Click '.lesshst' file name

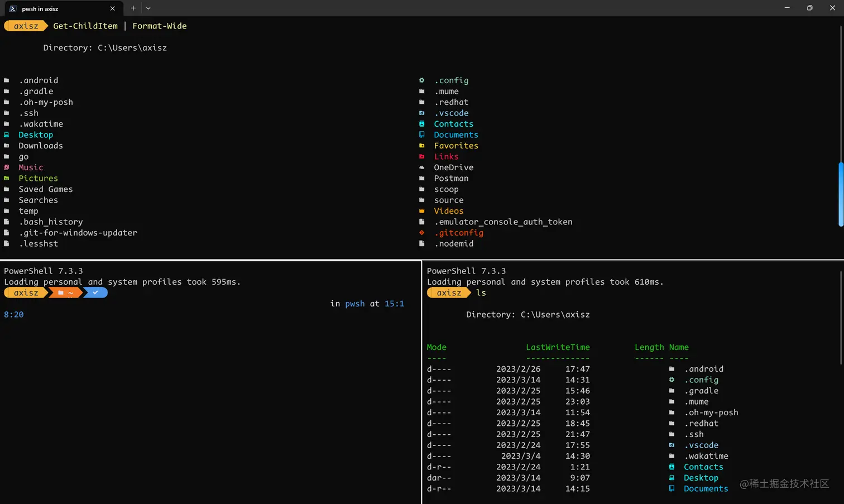coord(38,243)
